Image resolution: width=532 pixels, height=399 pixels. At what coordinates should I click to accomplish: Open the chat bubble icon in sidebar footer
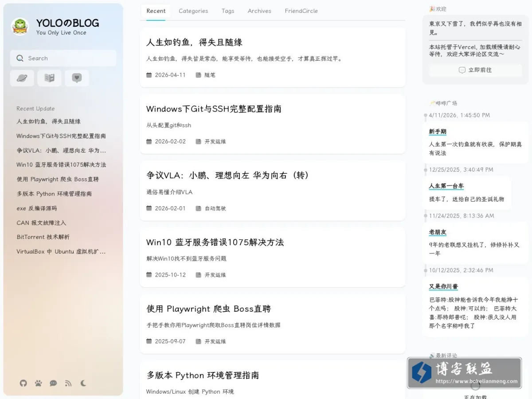pyautogui.click(x=53, y=383)
